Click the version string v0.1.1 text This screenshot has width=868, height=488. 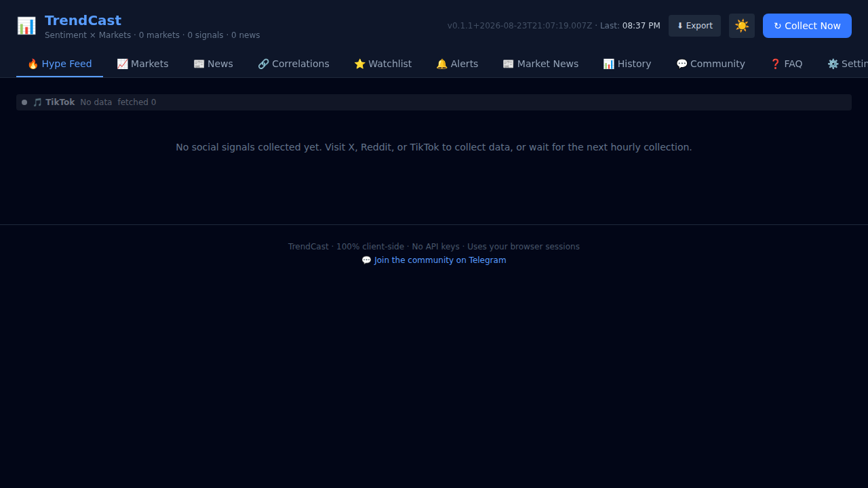(519, 26)
